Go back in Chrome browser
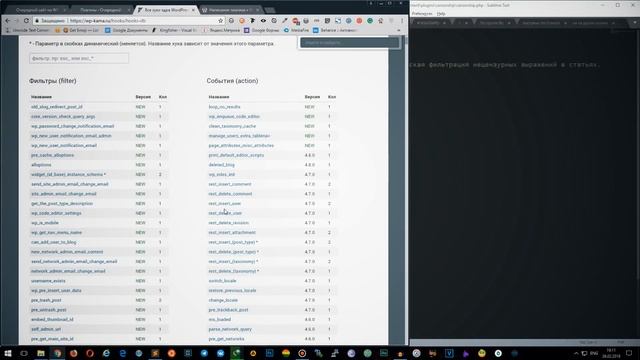 (8, 20)
